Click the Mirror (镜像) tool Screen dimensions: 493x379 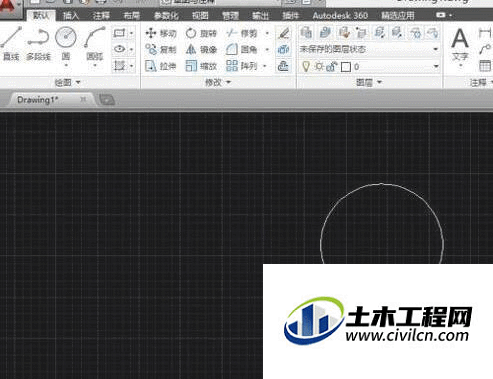tap(201, 50)
